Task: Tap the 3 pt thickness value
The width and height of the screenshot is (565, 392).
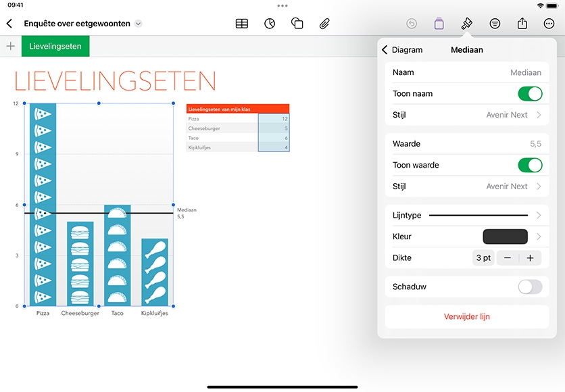Action: pos(483,258)
